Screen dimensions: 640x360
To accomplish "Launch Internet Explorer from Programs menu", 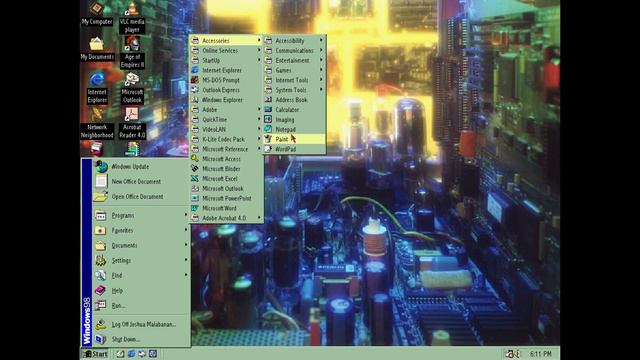I will pos(226,70).
